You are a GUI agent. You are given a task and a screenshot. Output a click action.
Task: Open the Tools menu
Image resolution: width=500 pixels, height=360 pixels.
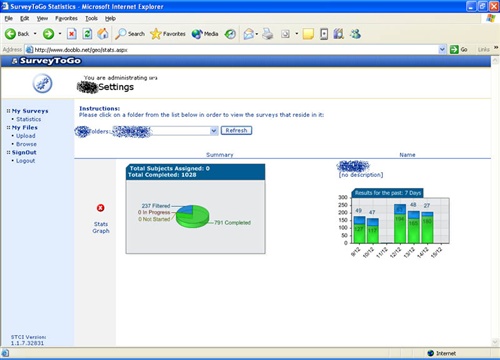pos(91,18)
